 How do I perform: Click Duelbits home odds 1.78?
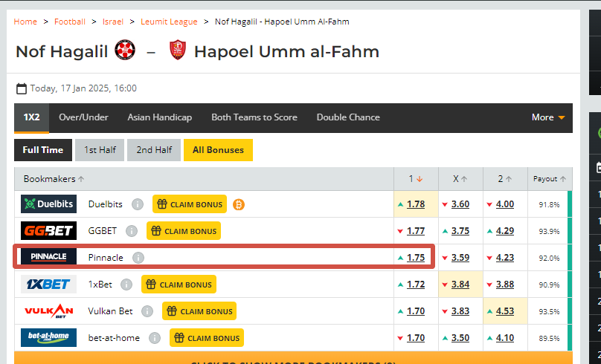coord(416,204)
